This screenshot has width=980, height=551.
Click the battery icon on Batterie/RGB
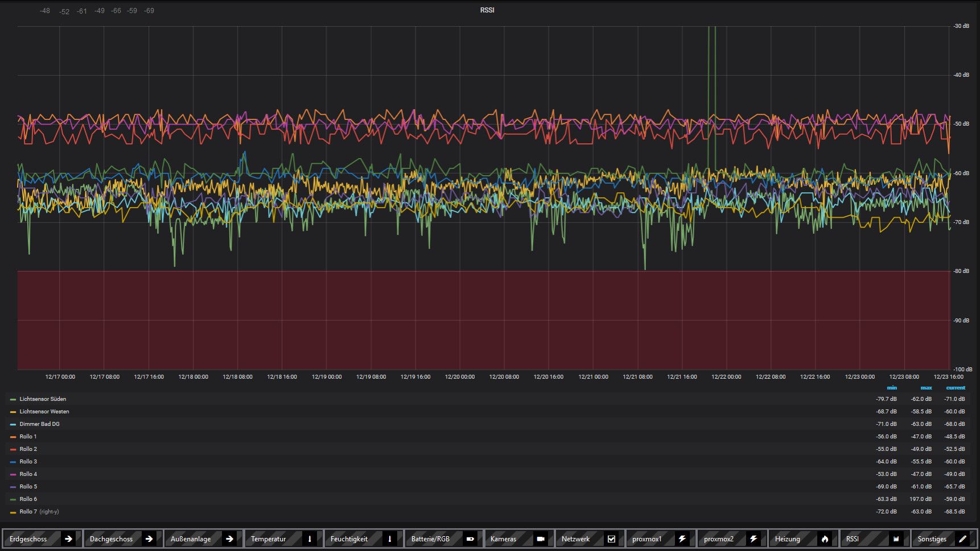470,539
